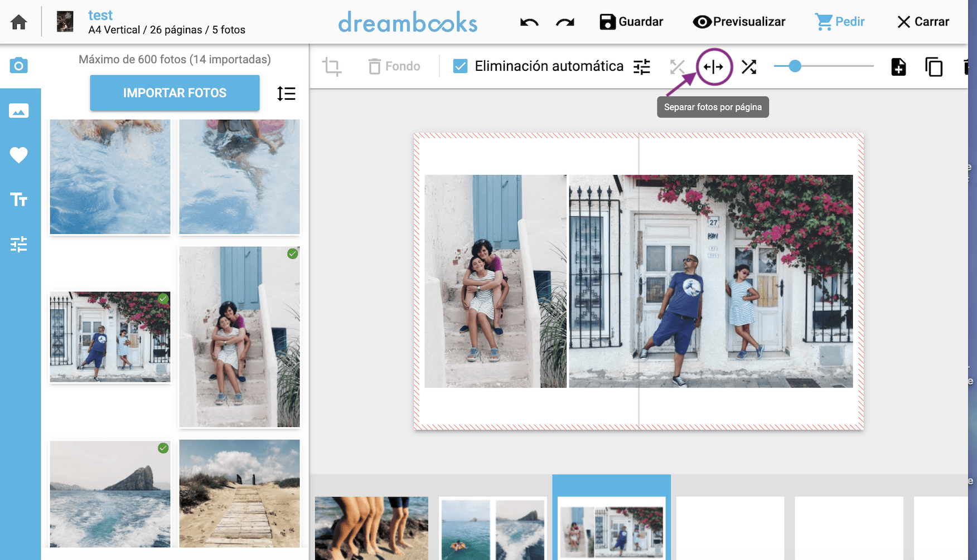Toggle Eliminación automática checkbox
Image resolution: width=977 pixels, height=560 pixels.
(x=460, y=66)
